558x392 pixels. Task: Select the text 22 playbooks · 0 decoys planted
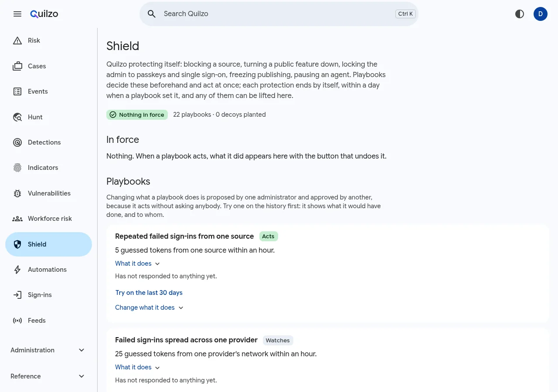tap(219, 115)
